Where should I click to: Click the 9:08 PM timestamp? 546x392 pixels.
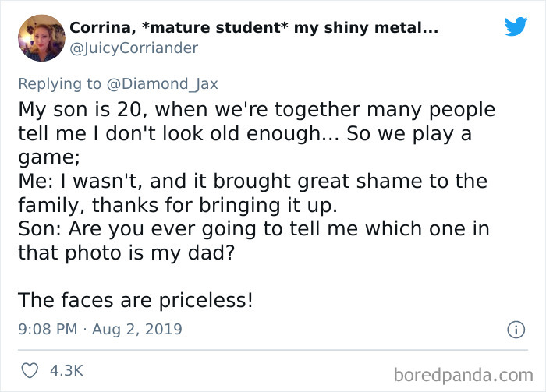48,329
